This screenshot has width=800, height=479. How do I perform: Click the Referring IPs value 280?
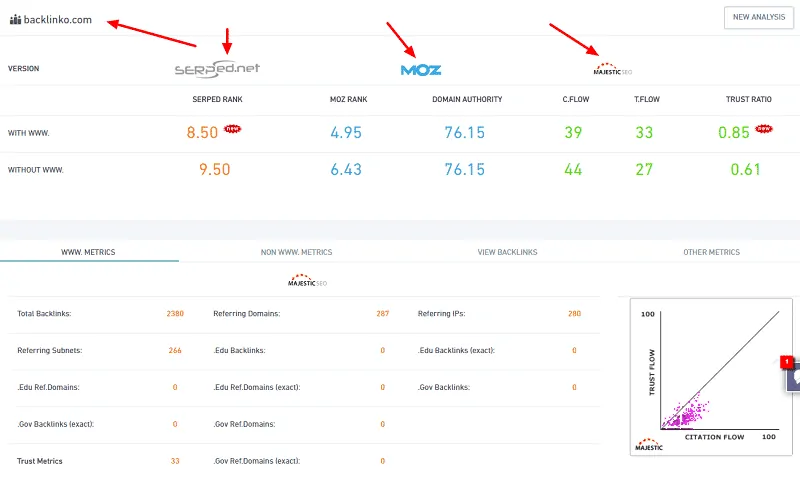coord(574,314)
